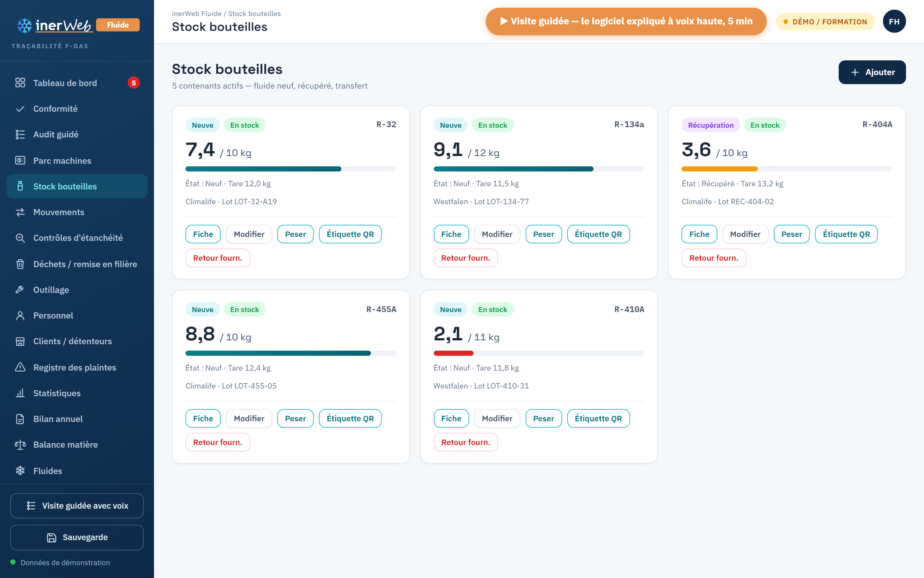This screenshot has height=578, width=924.
Task: Click the 'Westfalen · Lot LOT-410-31' text
Action: (481, 386)
